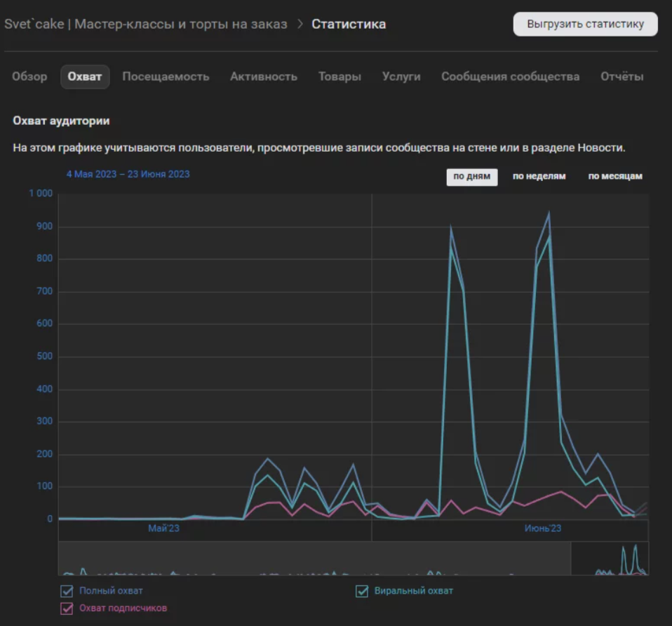Open the Товары statistics tab
Image resolution: width=672 pixels, height=626 pixels.
point(340,76)
